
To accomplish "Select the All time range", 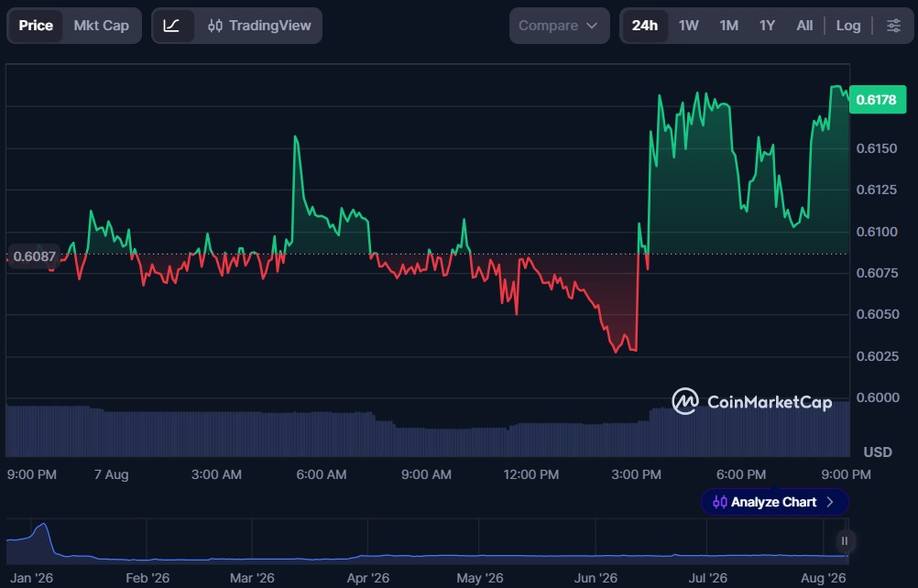I will 804,26.
